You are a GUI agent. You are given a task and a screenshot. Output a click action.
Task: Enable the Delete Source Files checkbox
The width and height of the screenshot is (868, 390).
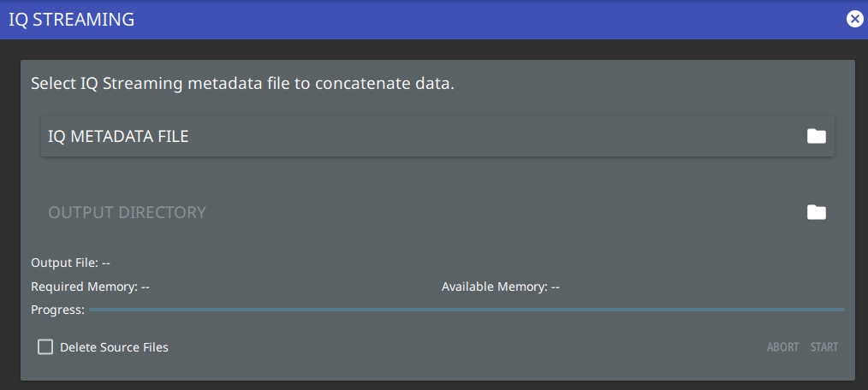click(45, 347)
